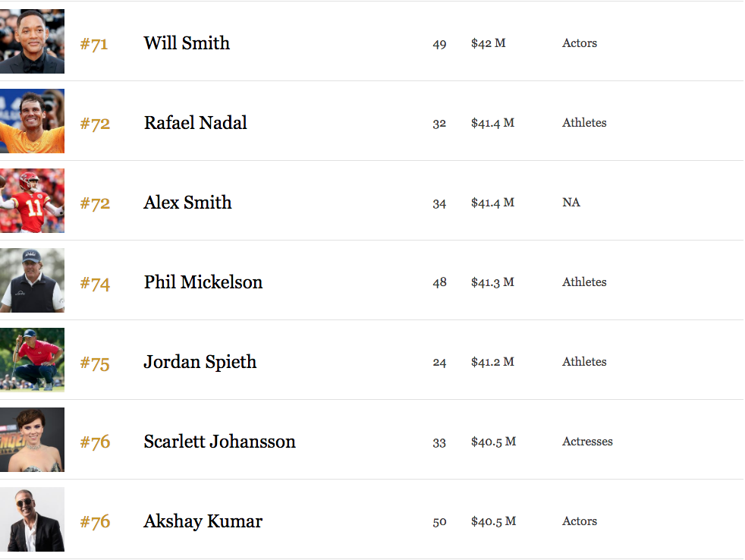Select the #75 rank for Jordan Spieth

(95, 363)
